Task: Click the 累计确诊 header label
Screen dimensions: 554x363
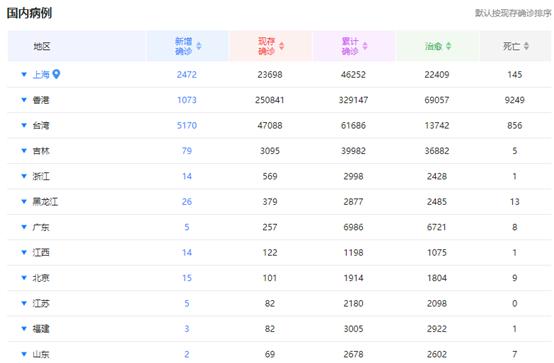Action: [x=350, y=46]
